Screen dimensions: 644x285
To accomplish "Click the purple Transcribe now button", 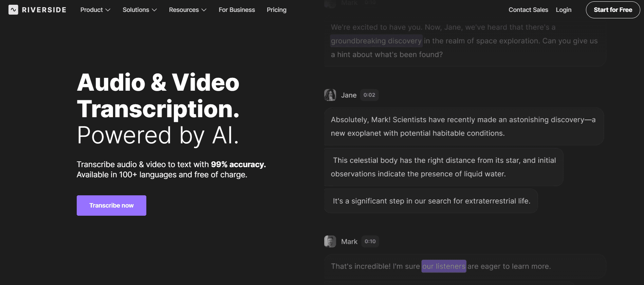I will pos(111,206).
